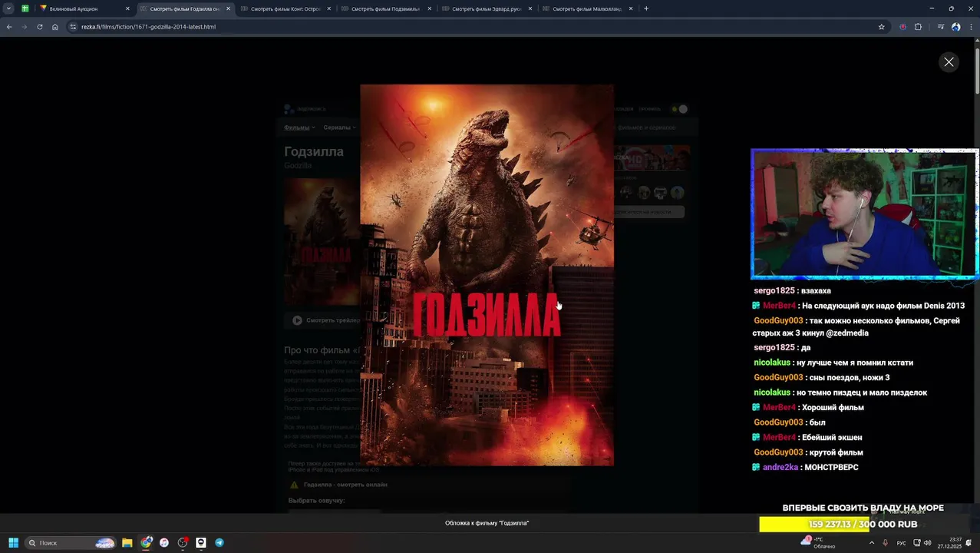Bookmark this page with the star

pos(881,27)
